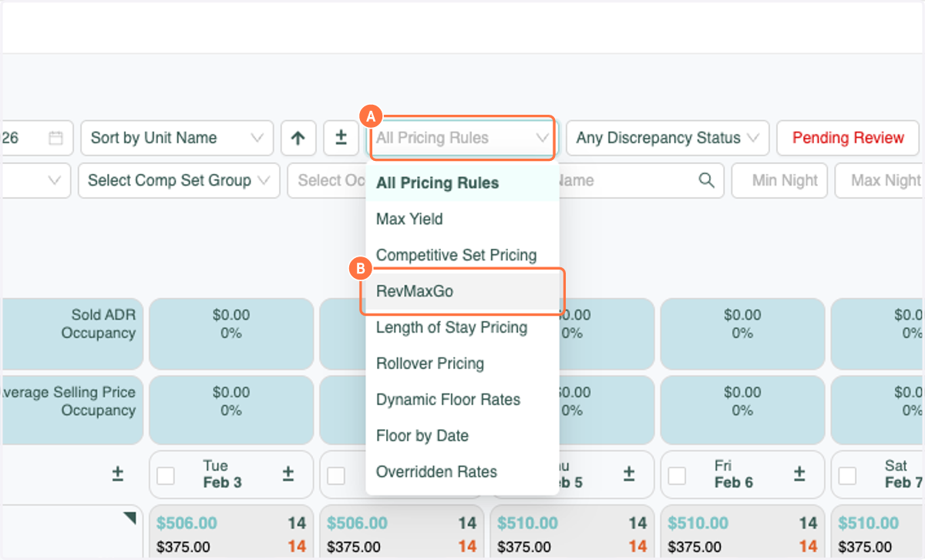Click the Pending Review button
Viewport: 925px width, 560px height.
(x=848, y=139)
